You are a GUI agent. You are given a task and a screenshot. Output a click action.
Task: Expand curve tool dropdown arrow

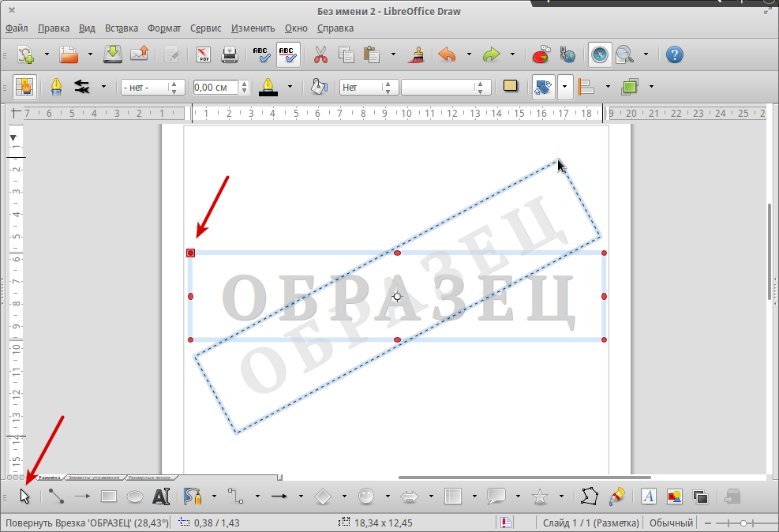214,496
